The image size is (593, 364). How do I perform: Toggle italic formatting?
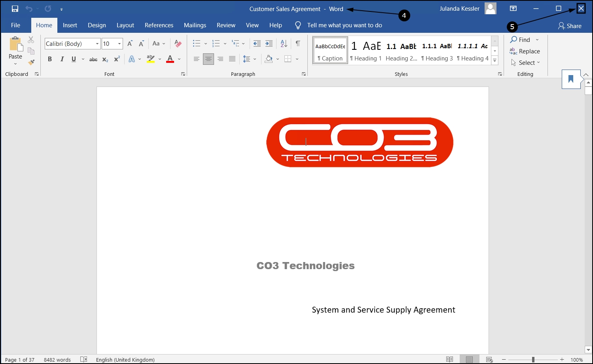(x=62, y=59)
